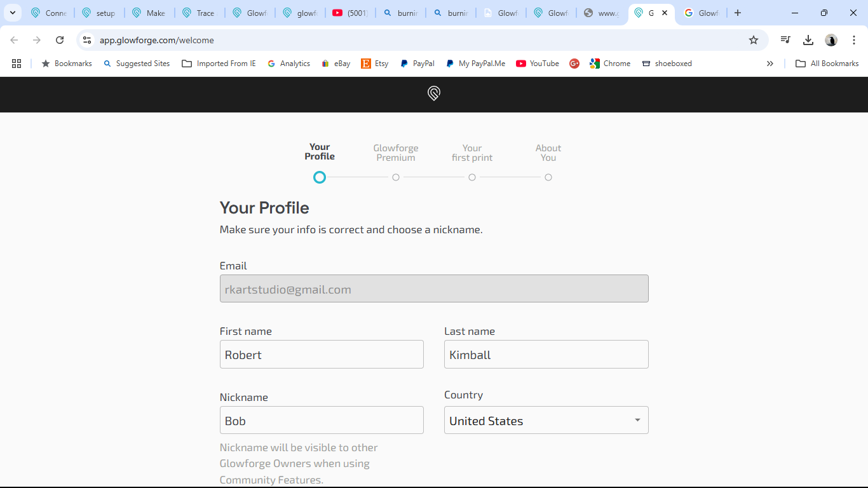Reload the page with refresh icon

pyautogui.click(x=60, y=40)
